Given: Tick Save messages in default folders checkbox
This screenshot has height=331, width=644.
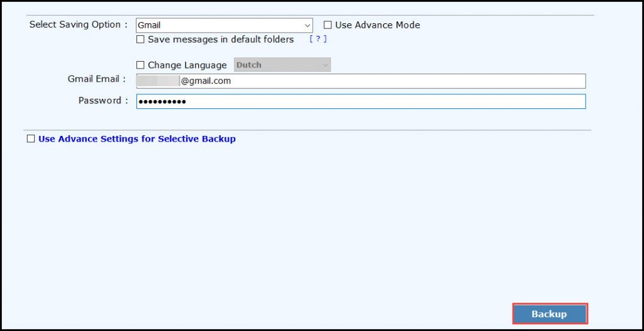Looking at the screenshot, I should pos(141,40).
